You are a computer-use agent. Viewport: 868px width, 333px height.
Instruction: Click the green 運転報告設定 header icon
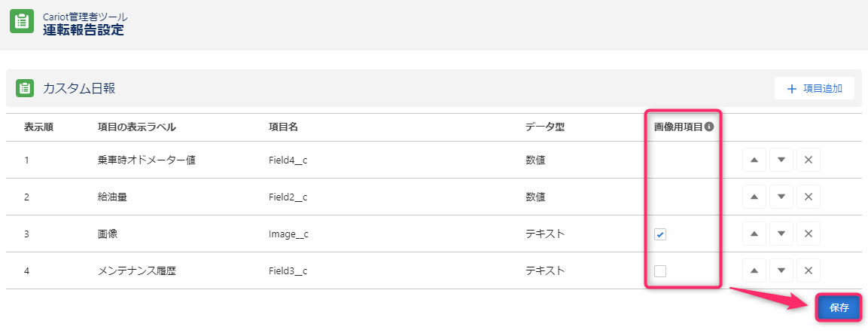tap(22, 21)
